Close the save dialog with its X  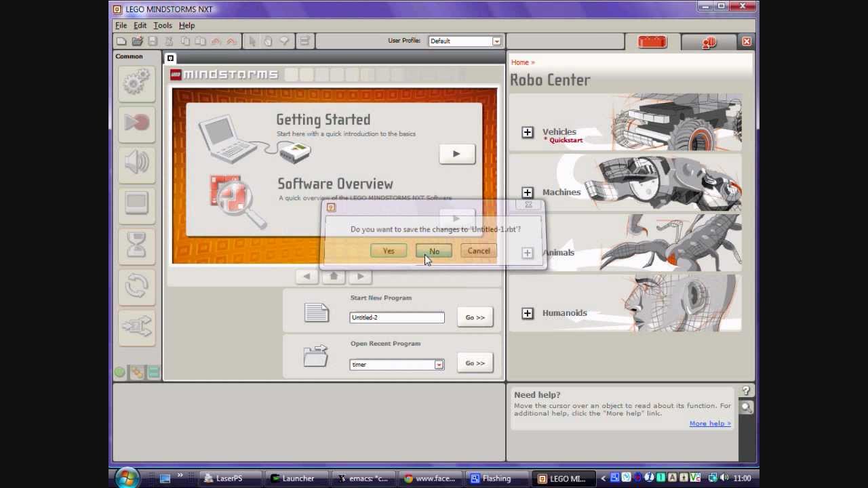[x=529, y=205]
